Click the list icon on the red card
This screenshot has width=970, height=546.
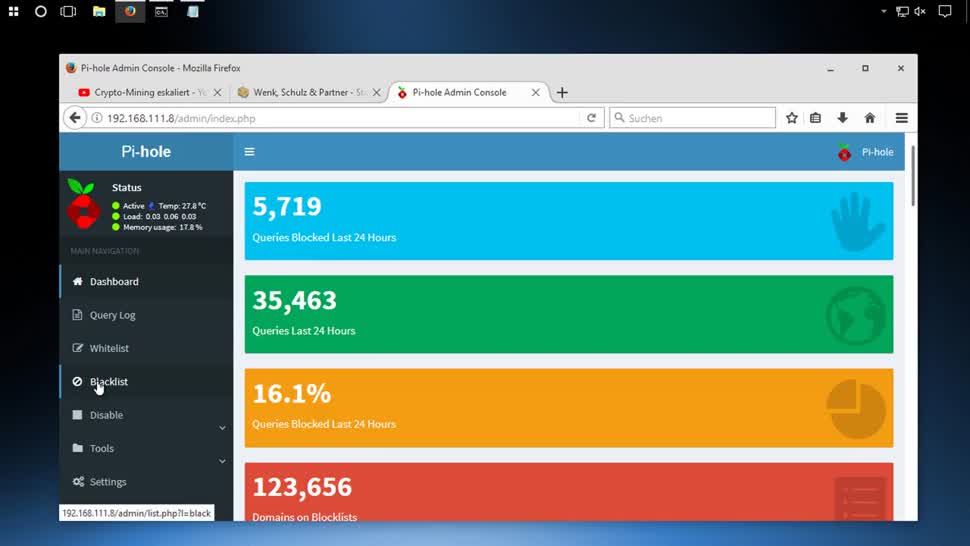point(860,498)
